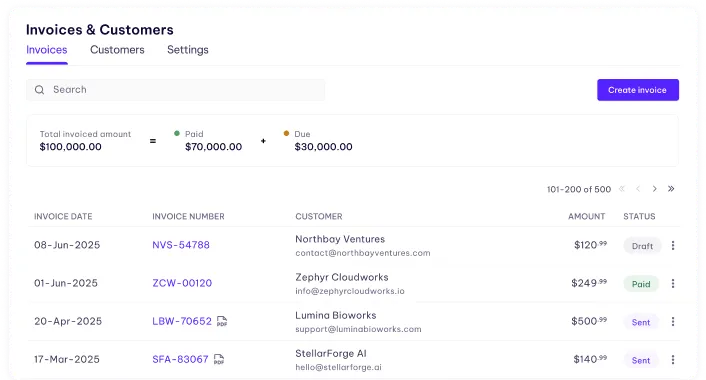The width and height of the screenshot is (706, 380).
Task: Open more options for Lumina Bioworks row
Action: click(x=673, y=321)
